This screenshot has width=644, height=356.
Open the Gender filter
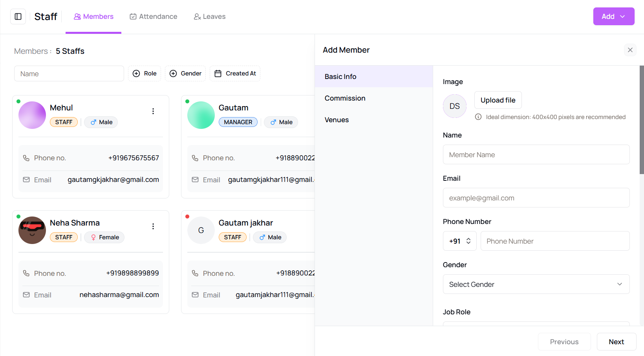185,73
